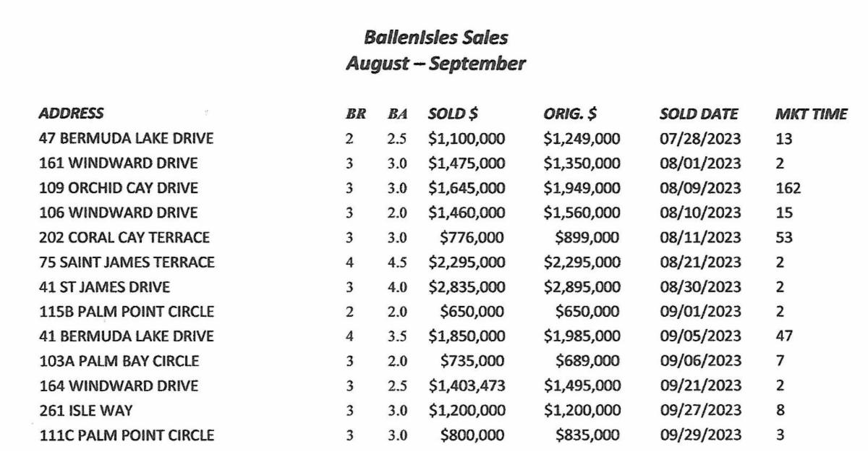Select the 261 ISLE WAY address

[85, 410]
